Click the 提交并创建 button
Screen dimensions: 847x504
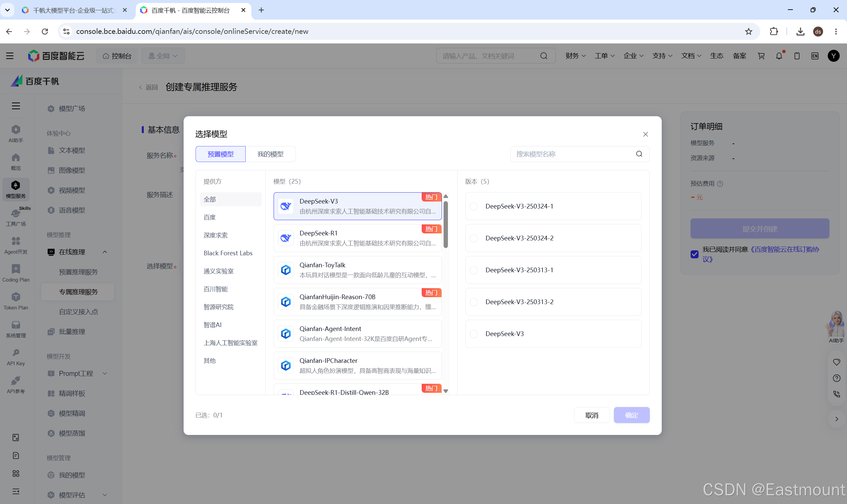tap(760, 228)
